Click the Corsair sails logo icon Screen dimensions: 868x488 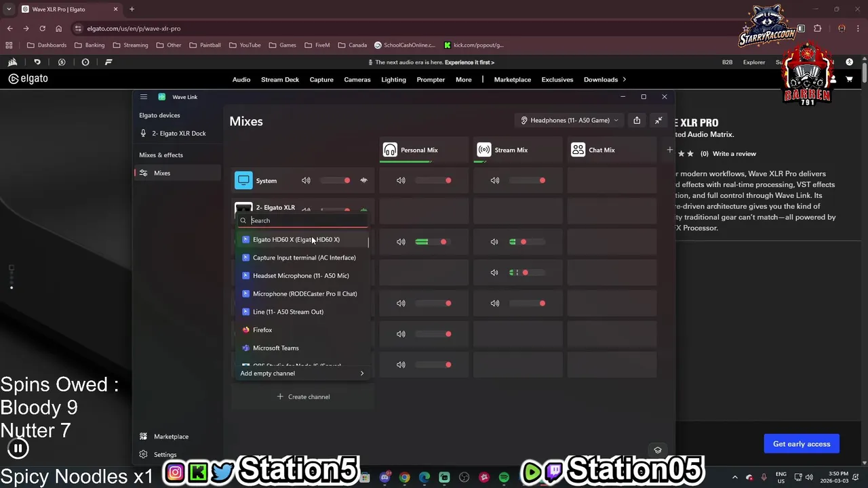click(13, 62)
